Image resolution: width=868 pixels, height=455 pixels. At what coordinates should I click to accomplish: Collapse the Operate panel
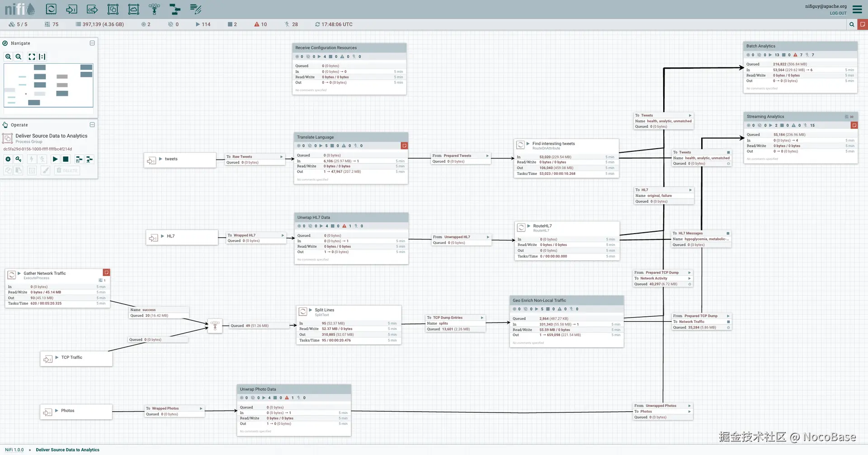[x=92, y=125]
